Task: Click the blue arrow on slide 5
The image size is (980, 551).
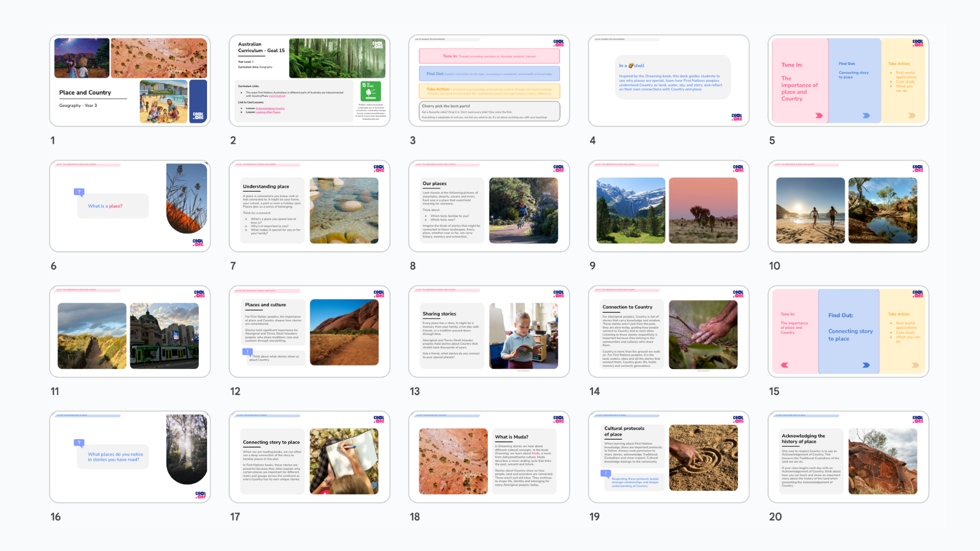Action: coord(866,116)
